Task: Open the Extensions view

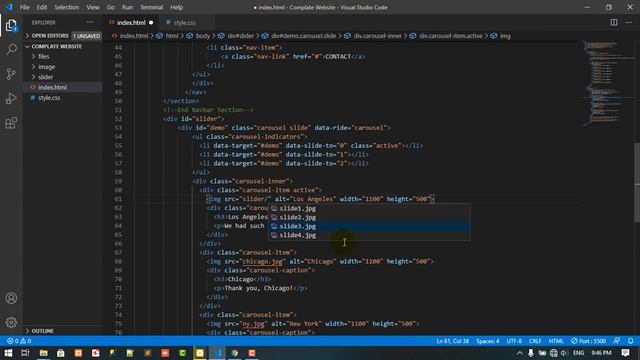Action: [11, 122]
